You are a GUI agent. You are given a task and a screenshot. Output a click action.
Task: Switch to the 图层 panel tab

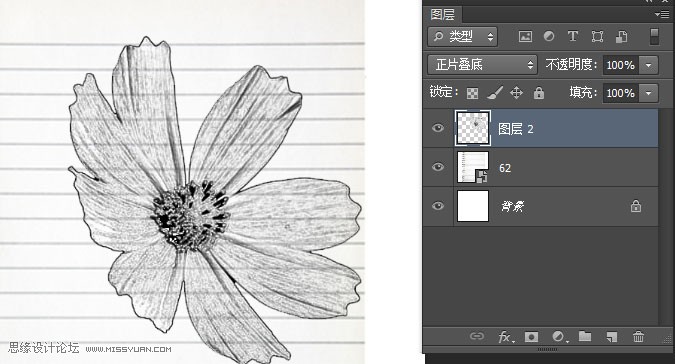coord(443,15)
